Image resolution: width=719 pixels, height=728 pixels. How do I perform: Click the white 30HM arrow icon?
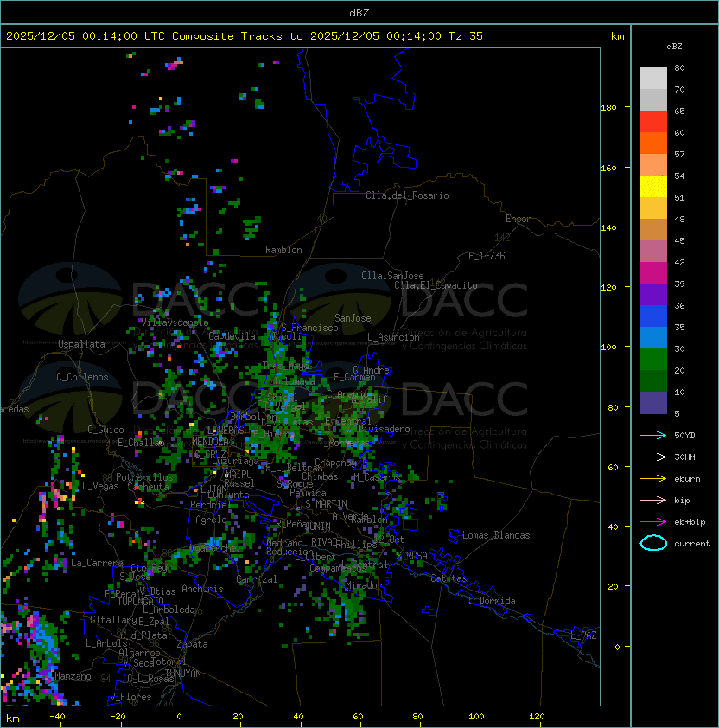click(653, 457)
